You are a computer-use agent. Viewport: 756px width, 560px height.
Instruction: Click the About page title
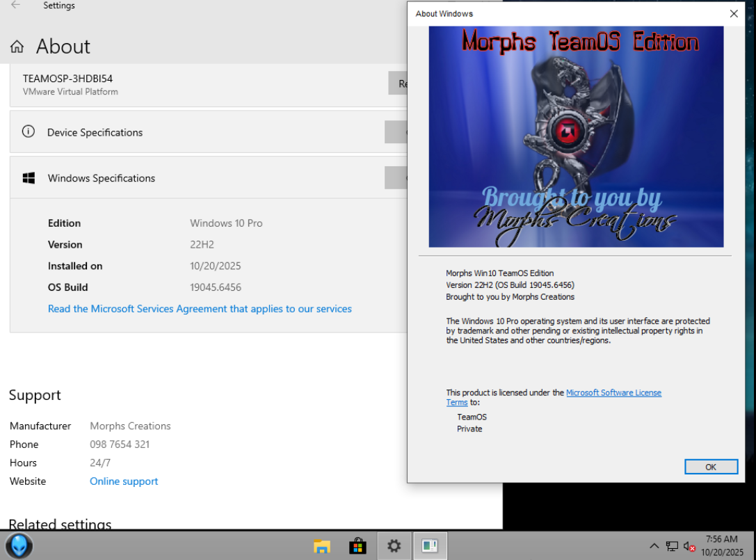point(63,47)
